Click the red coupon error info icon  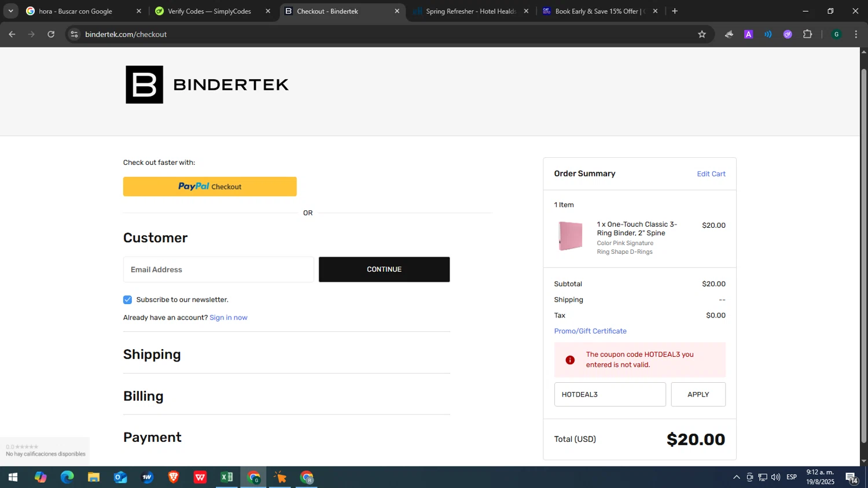click(x=570, y=360)
